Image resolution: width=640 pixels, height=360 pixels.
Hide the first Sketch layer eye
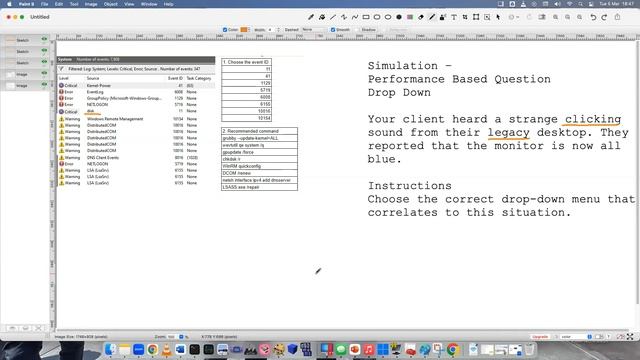tap(44, 39)
